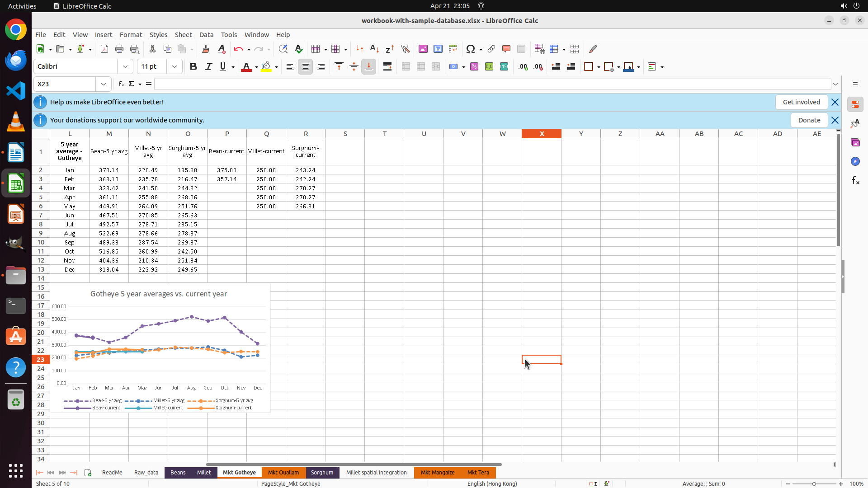Click the AutoFilter toolbar icon
Image resolution: width=868 pixels, height=488 pixels.
coord(405,49)
